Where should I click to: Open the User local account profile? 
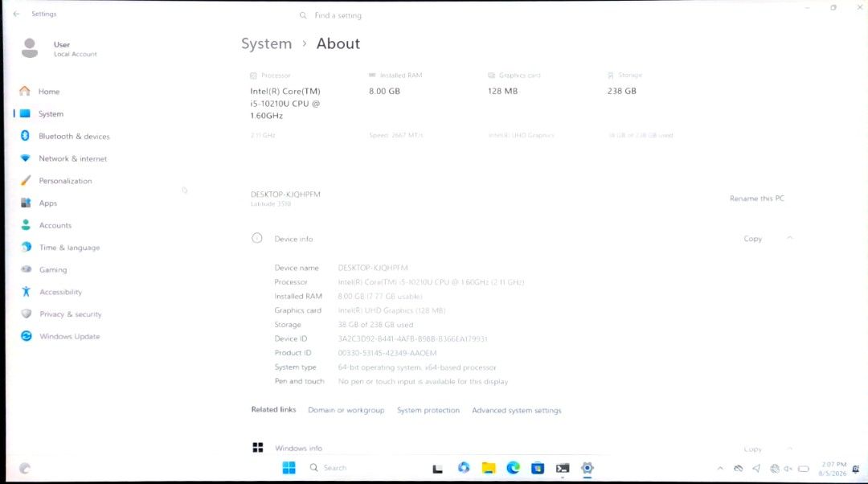[x=59, y=49]
